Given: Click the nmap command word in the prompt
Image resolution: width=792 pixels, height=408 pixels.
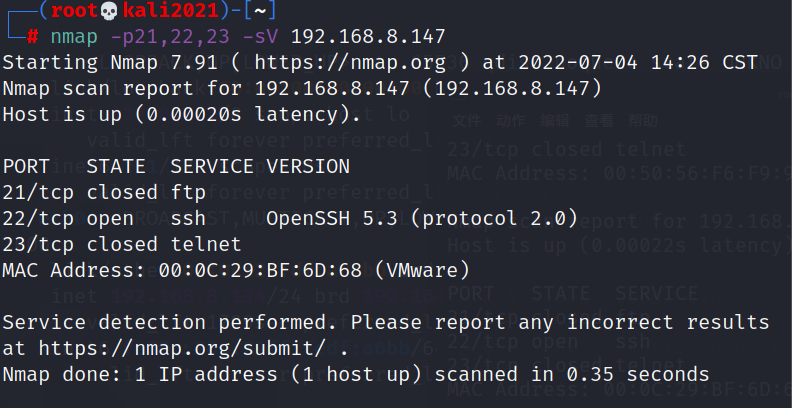Looking at the screenshot, I should (72, 36).
